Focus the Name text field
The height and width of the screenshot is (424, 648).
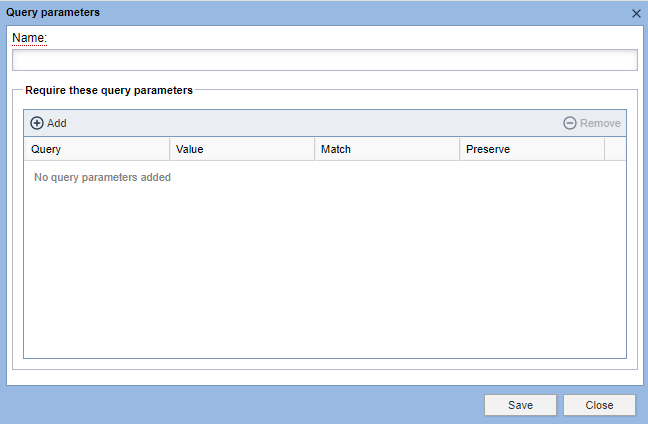pos(324,60)
